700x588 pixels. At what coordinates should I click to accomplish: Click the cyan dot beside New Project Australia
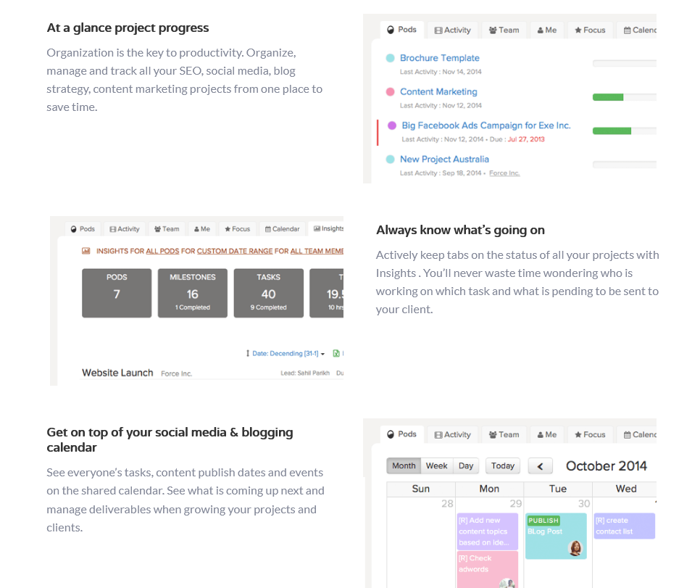[x=390, y=160]
